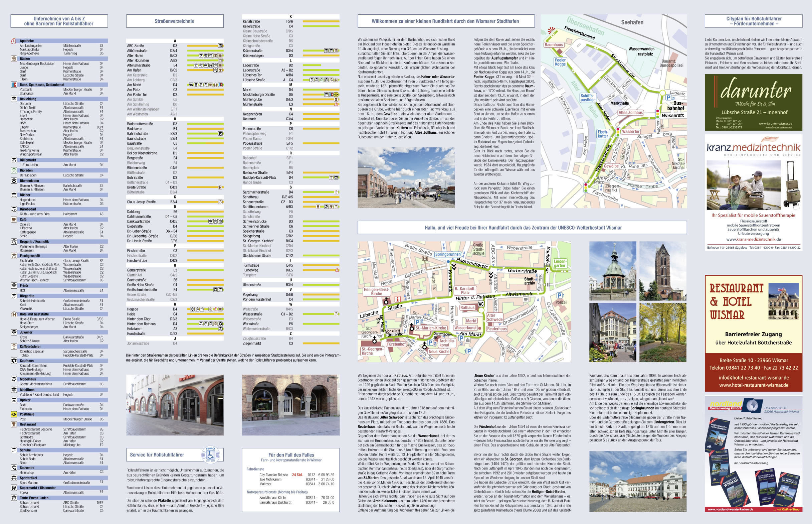Select the Wasserkunst pavilion photo

(x=612, y=271)
